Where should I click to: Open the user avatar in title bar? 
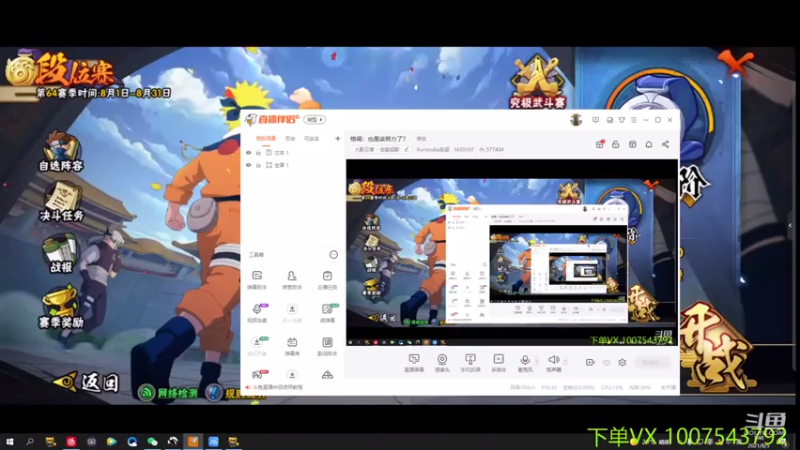pos(576,120)
